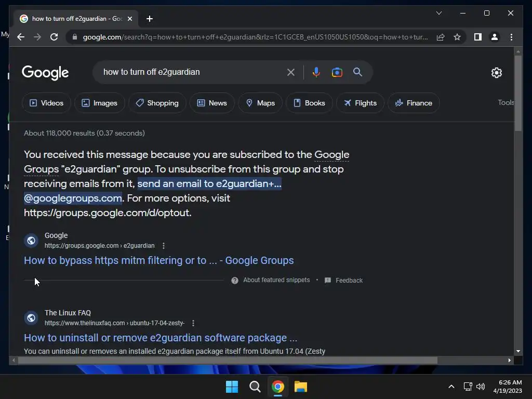View site information via the lock icon
The height and width of the screenshot is (399, 532).
(75, 37)
